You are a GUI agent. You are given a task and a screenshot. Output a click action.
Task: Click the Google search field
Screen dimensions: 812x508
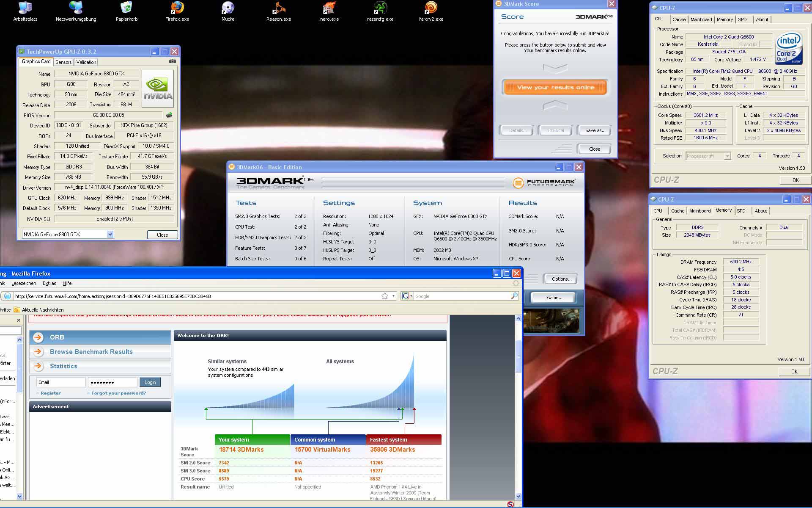tap(462, 296)
